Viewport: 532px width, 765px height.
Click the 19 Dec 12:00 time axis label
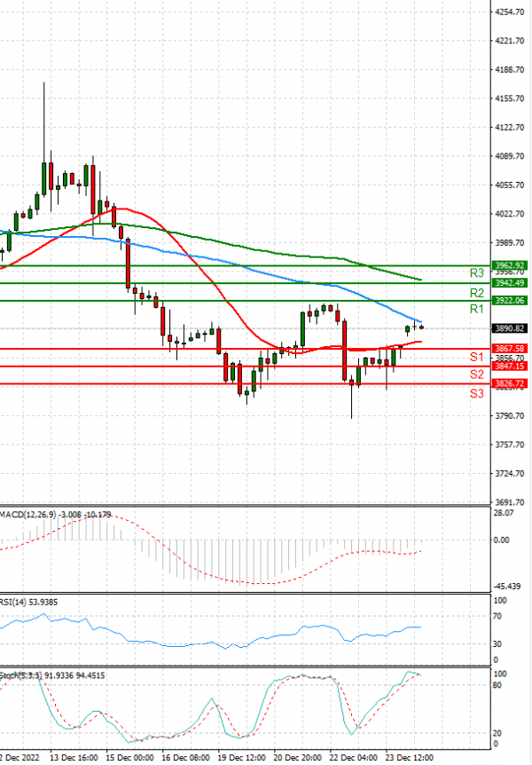pyautogui.click(x=242, y=758)
